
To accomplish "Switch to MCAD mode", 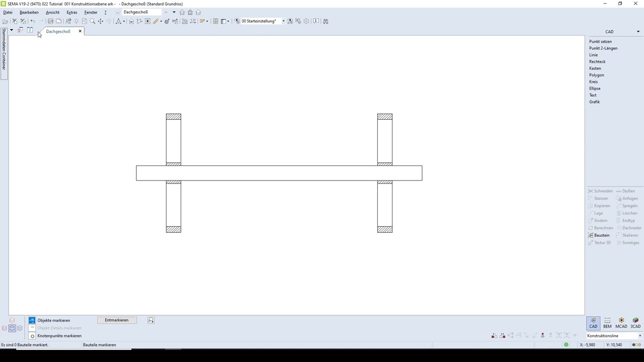I will [621, 323].
